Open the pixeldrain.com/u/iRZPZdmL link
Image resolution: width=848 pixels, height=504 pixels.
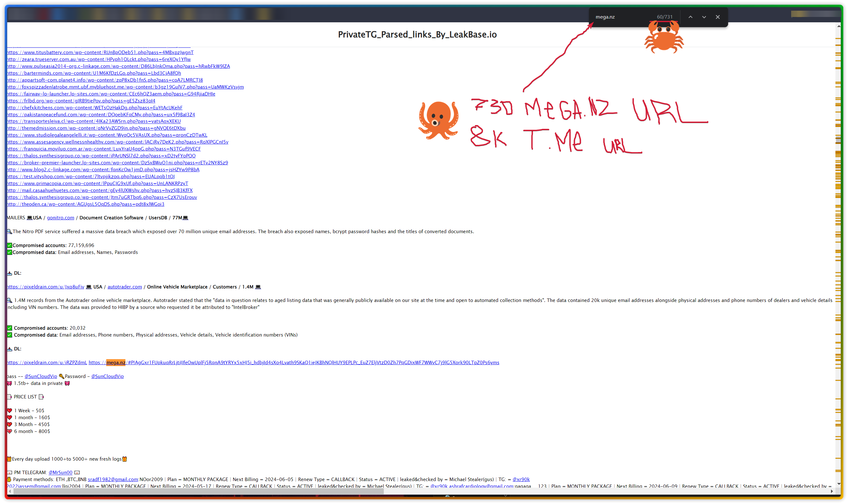47,362
